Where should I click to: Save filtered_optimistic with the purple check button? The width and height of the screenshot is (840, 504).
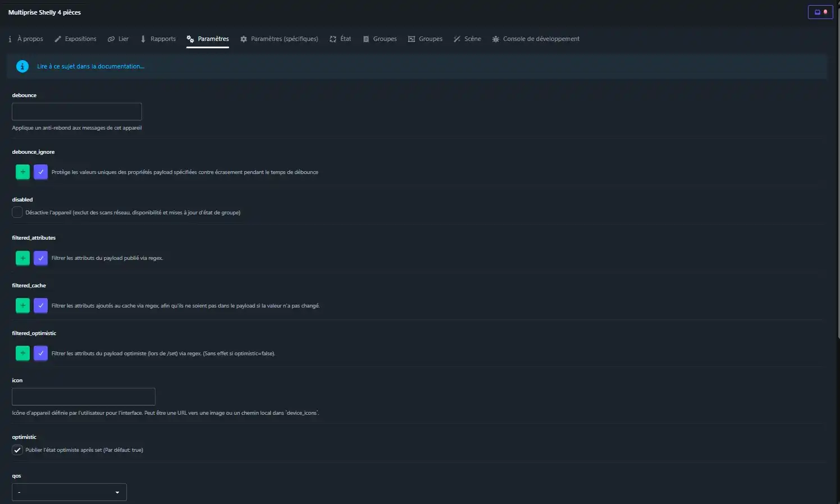pos(40,354)
